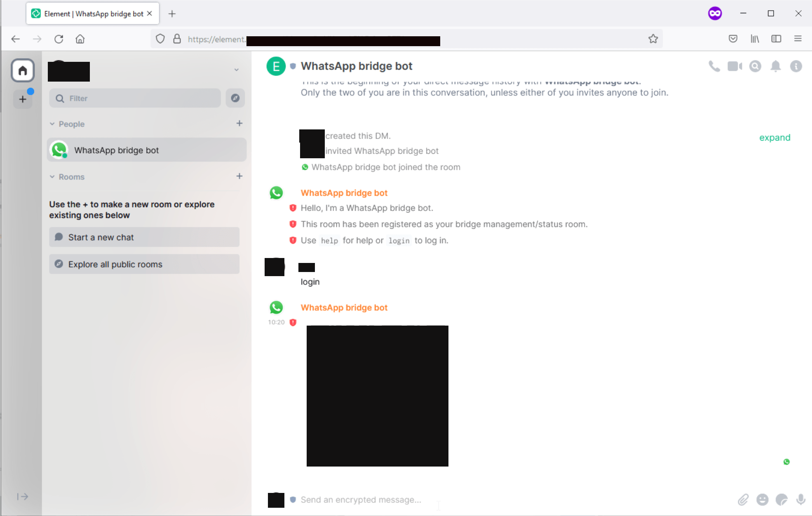This screenshot has width=812, height=516.
Task: Open first WhatsApp bridge bot sender name
Action: click(344, 193)
